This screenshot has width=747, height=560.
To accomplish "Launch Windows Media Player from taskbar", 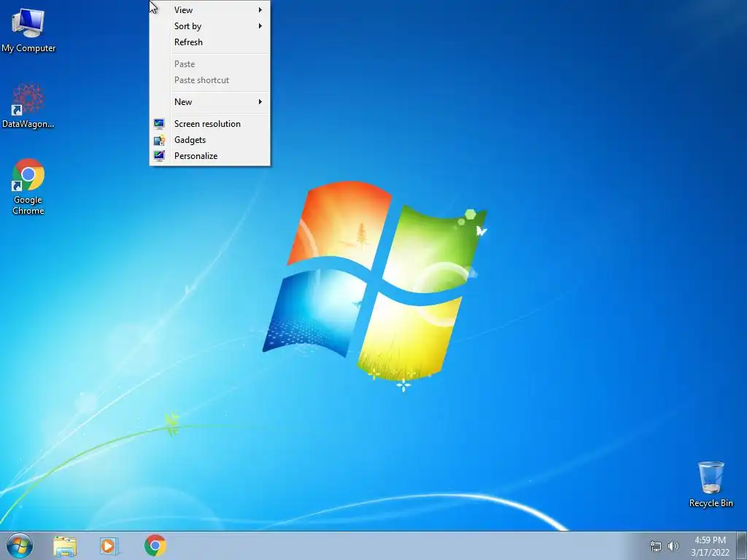I will click(x=109, y=546).
